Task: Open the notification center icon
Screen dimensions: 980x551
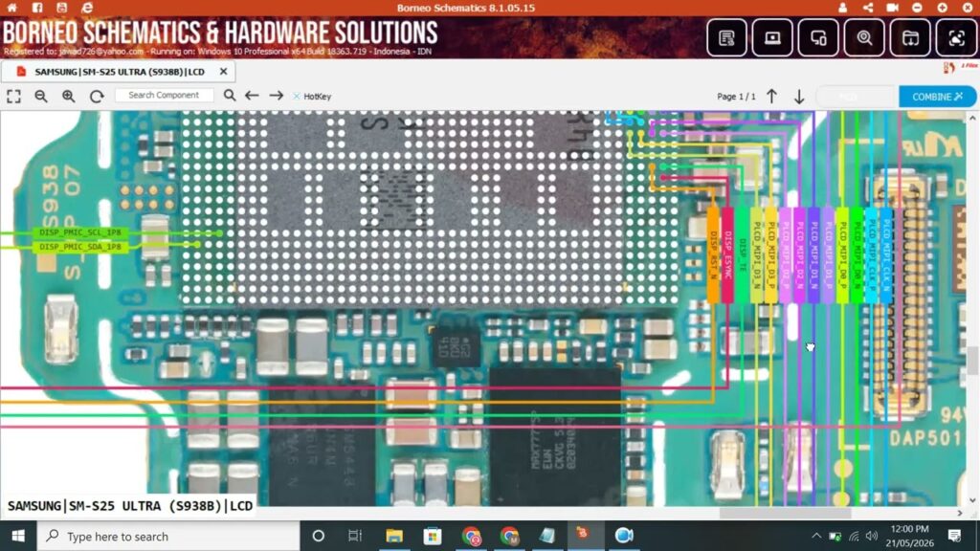Action: click(954, 536)
